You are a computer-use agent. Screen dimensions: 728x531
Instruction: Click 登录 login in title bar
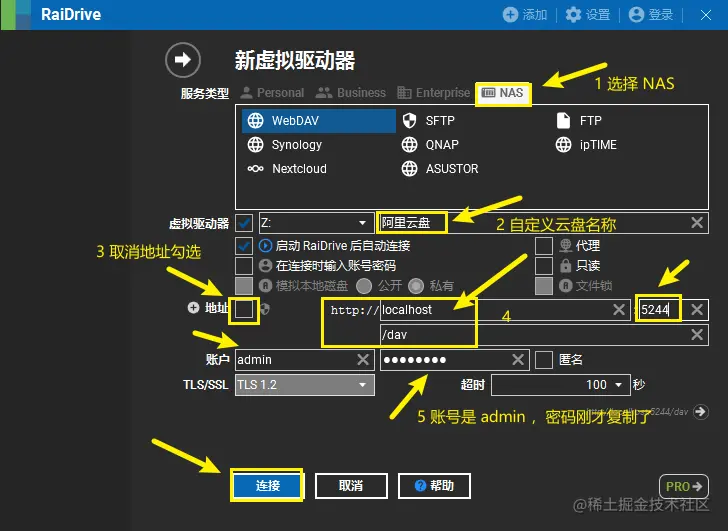coord(651,15)
